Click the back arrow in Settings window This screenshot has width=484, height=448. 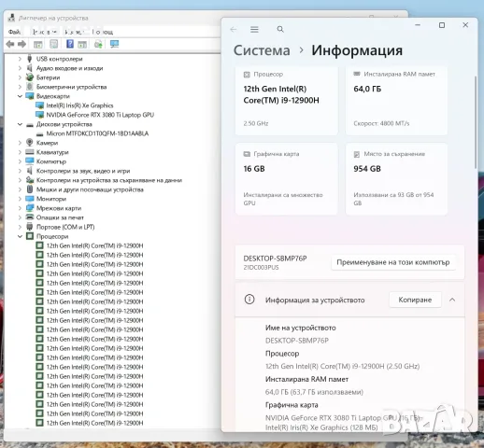pyautogui.click(x=234, y=30)
